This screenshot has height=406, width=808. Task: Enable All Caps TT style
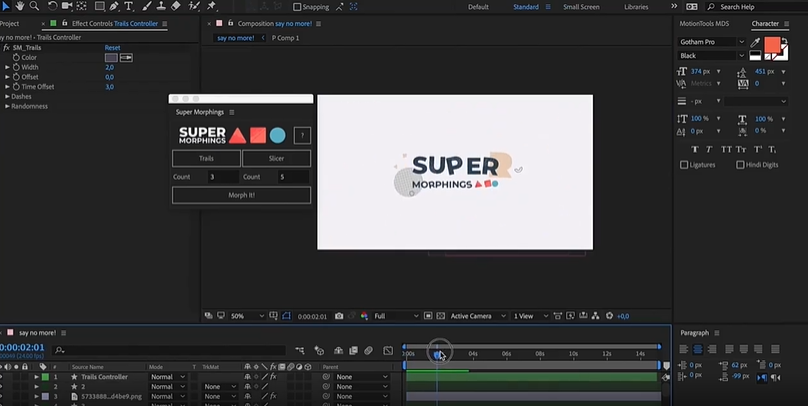(x=727, y=149)
